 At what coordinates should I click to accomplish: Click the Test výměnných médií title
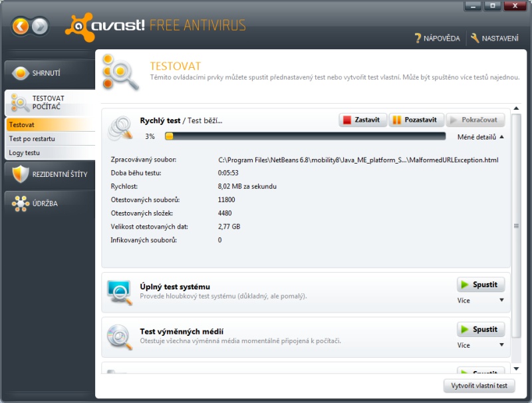pos(182,331)
